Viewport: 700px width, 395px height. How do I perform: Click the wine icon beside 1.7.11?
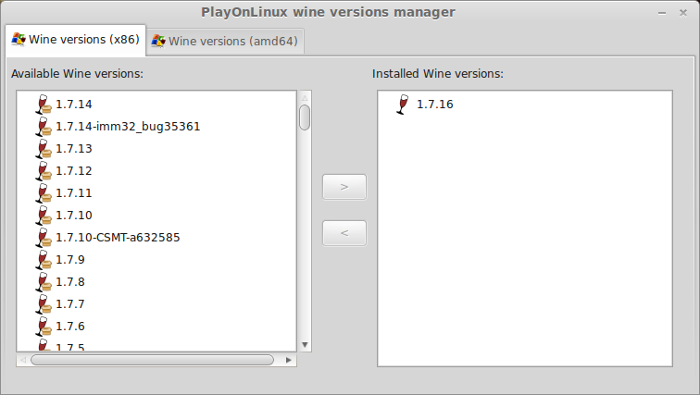(x=43, y=193)
